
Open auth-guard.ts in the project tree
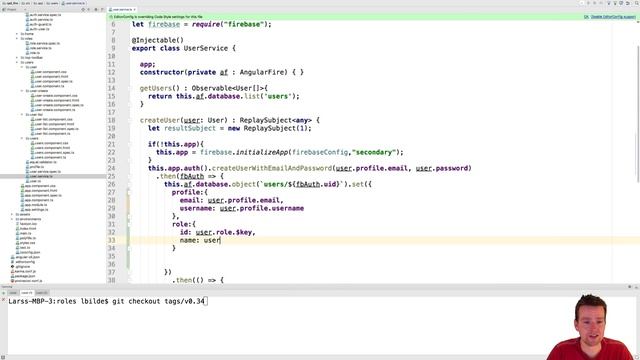(x=38, y=24)
